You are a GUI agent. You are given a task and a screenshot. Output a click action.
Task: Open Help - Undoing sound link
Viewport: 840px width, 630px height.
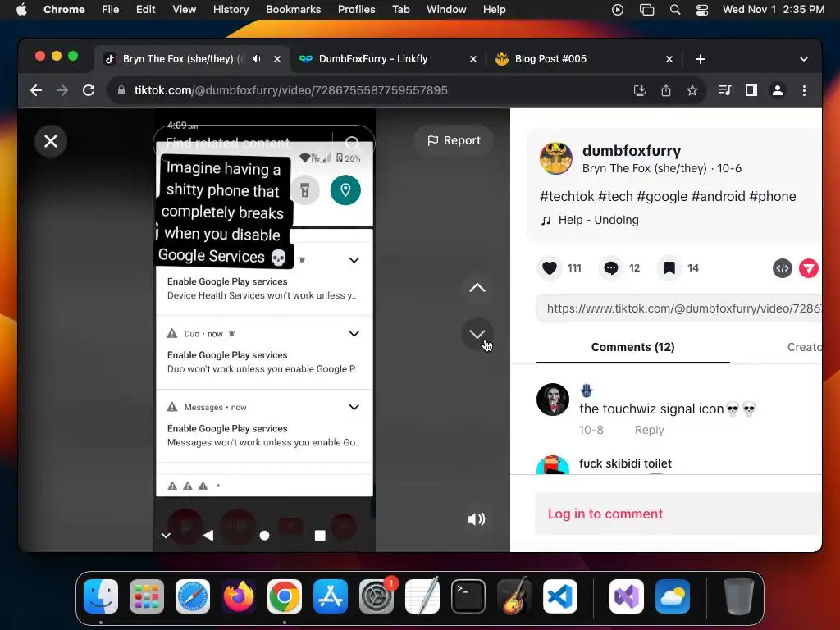point(598,220)
